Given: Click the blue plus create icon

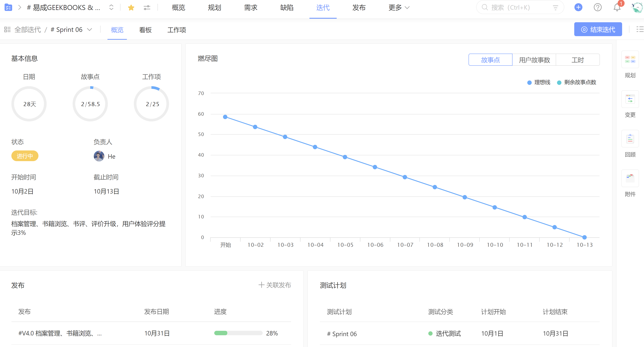Looking at the screenshot, I should pyautogui.click(x=578, y=7).
